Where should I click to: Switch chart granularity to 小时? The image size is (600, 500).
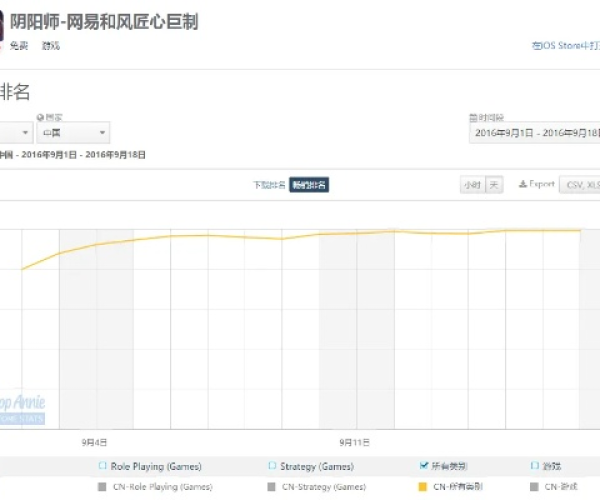[x=471, y=185]
